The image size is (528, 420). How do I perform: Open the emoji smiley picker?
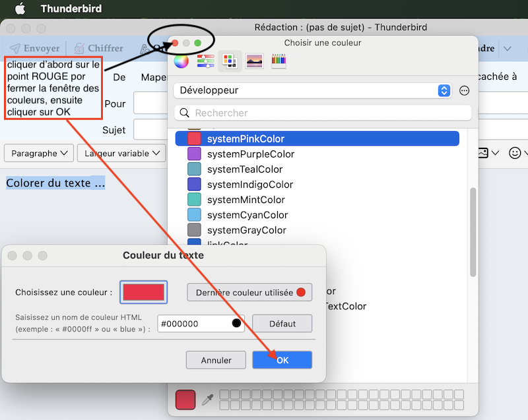coord(515,153)
